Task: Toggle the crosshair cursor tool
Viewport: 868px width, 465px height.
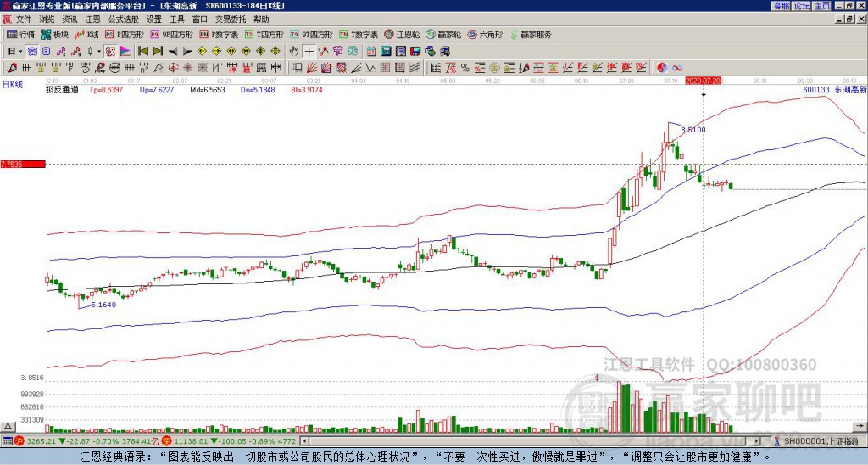Action: [x=309, y=52]
